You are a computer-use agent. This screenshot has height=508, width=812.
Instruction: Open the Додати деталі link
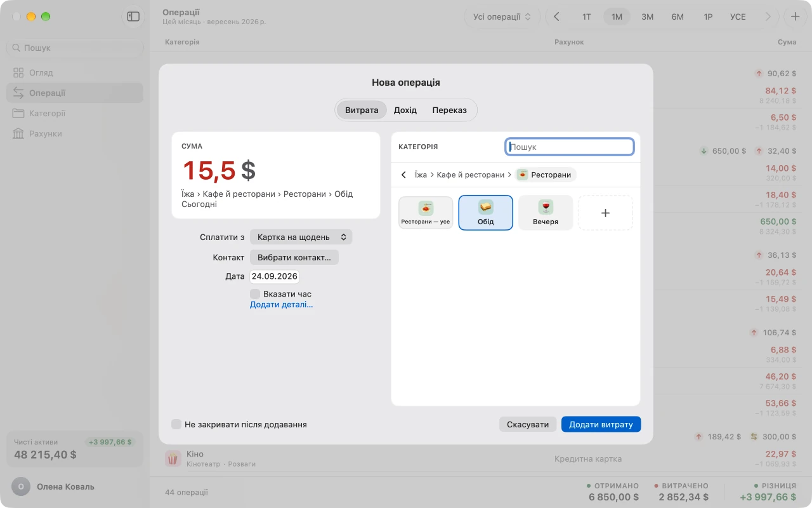[x=281, y=305]
